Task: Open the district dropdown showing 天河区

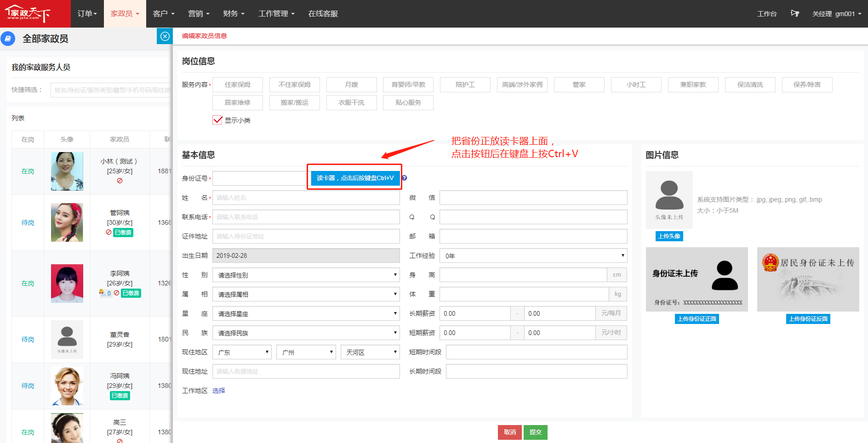Action: [371, 352]
